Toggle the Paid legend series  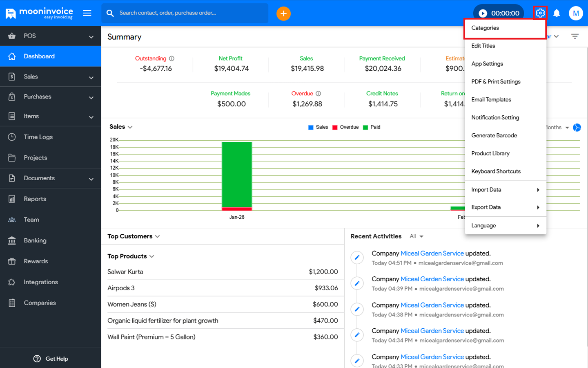[372, 127]
